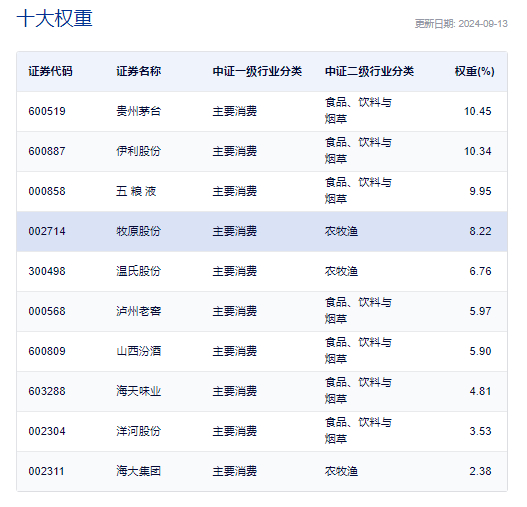The height and width of the screenshot is (507, 527).
Task: Select stock code 002304
Action: (x=47, y=431)
